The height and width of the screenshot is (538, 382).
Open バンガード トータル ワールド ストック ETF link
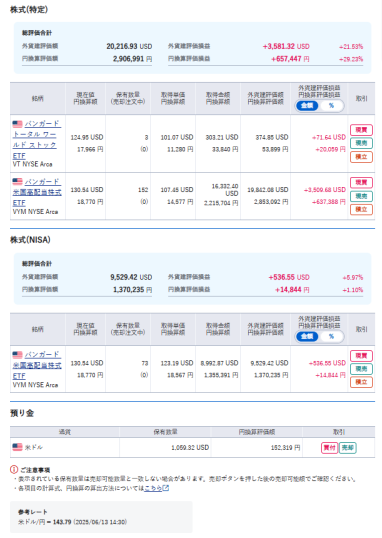click(x=37, y=140)
